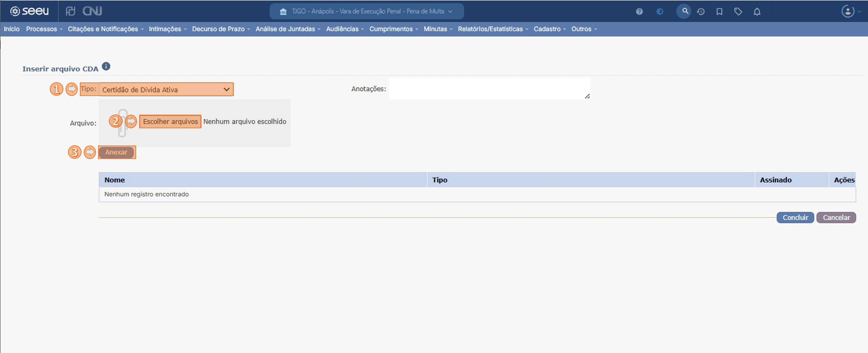Open the TJGO Anápolis court selector

click(x=366, y=11)
